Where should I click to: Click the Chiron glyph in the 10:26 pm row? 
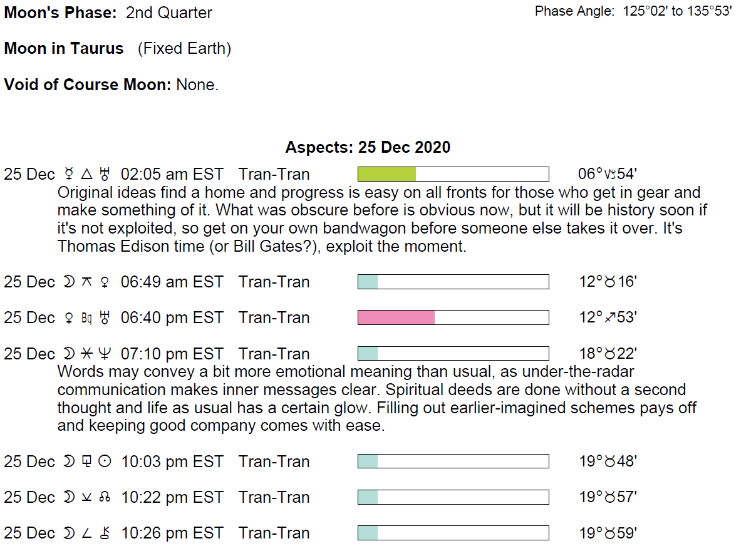click(105, 533)
